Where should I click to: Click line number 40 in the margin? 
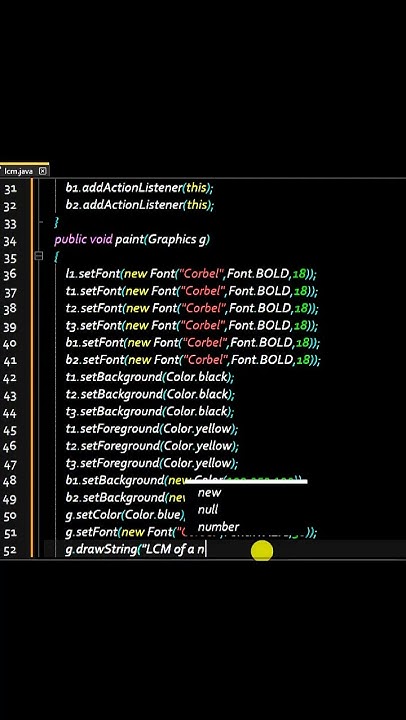(10, 343)
